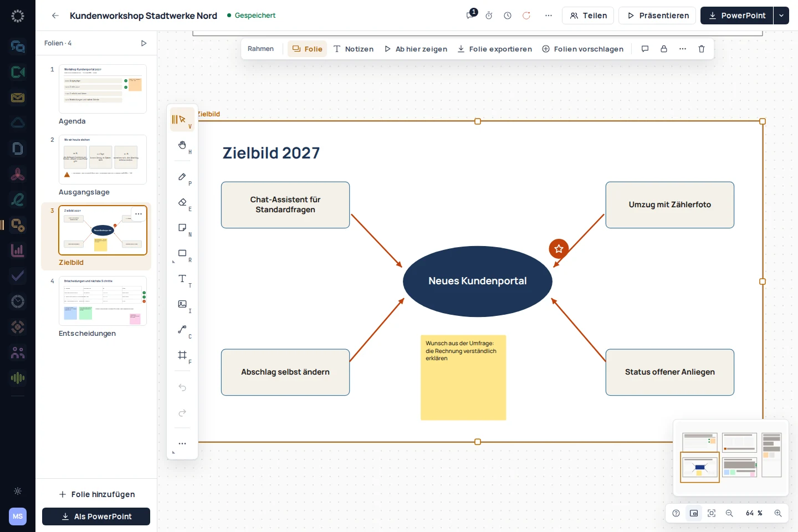This screenshot has width=798, height=532.
Task: Click the zoom in magnifier
Action: (x=778, y=513)
